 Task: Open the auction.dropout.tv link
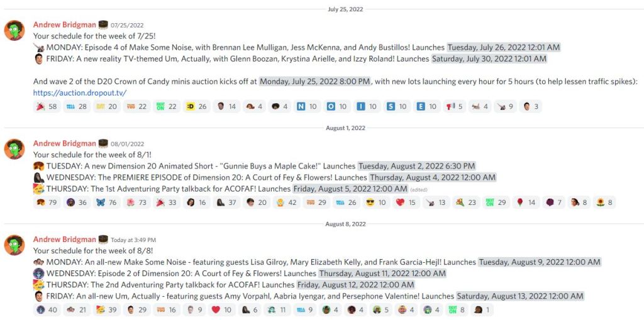tap(80, 93)
